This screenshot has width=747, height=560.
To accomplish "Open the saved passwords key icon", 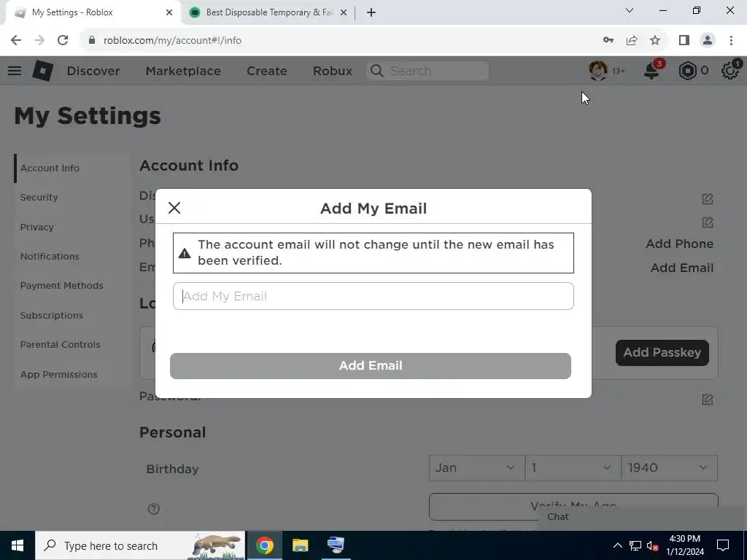I will pyautogui.click(x=608, y=40).
